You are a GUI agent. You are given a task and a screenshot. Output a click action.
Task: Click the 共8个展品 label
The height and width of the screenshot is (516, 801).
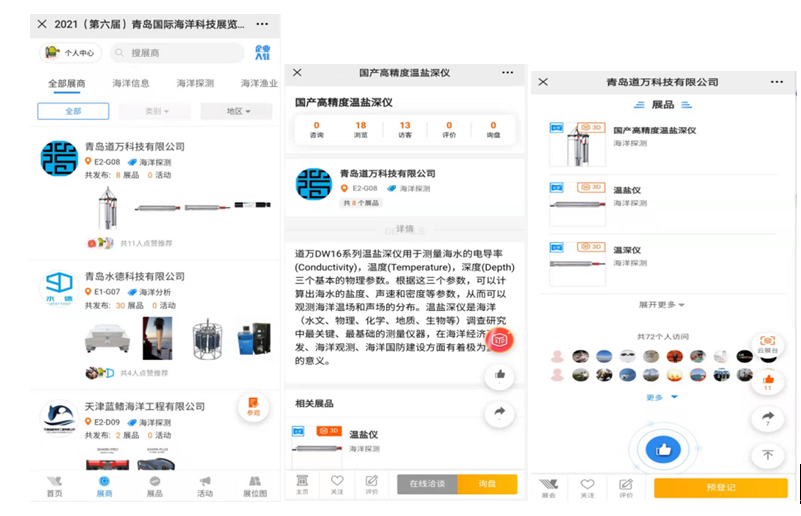361,203
